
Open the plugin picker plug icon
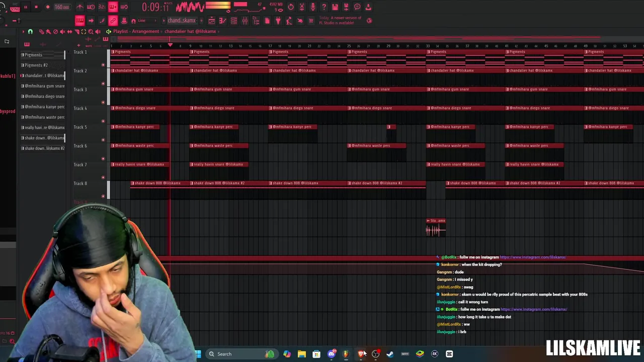coord(278,21)
